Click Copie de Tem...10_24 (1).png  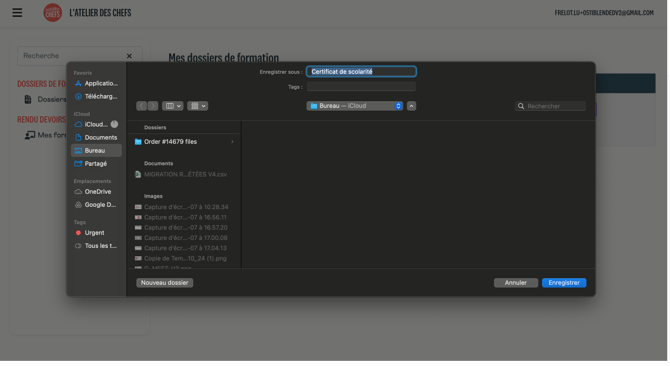click(185, 259)
